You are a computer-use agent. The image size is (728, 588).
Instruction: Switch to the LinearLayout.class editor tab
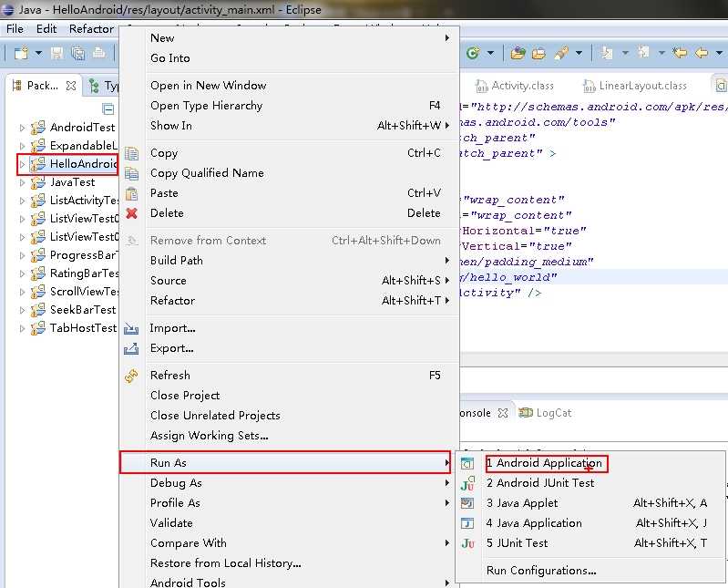tap(635, 86)
